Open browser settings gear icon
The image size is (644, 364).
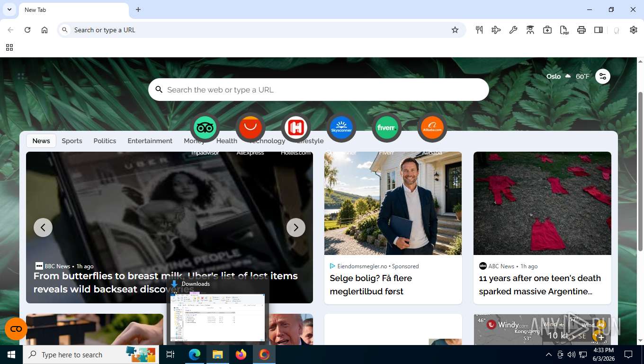tap(634, 30)
